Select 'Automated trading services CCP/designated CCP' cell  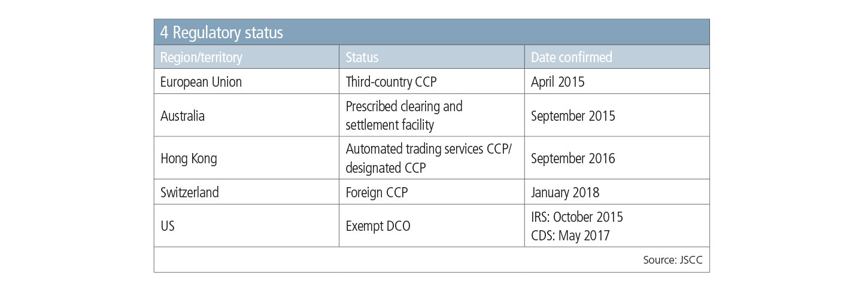[429, 158]
